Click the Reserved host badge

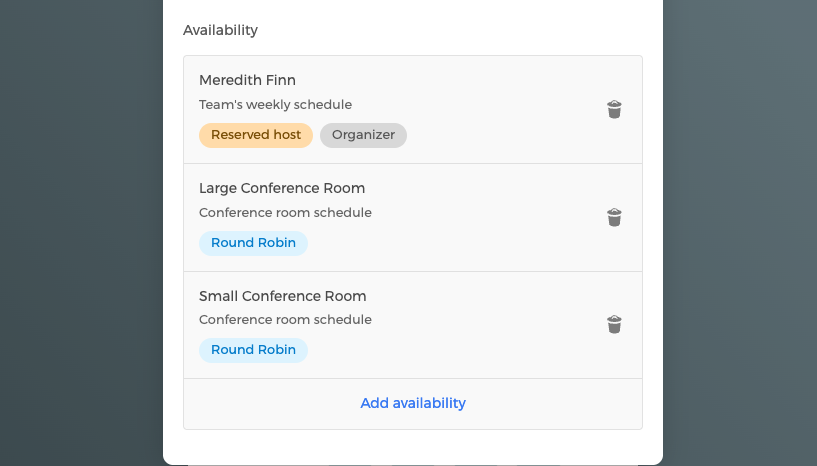tap(256, 135)
